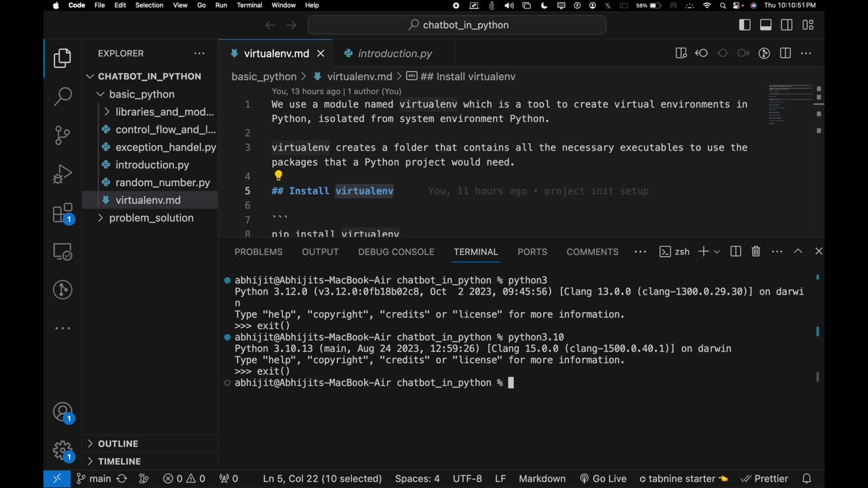Image resolution: width=868 pixels, height=488 pixels.
Task: Split the editor right
Action: (x=785, y=54)
